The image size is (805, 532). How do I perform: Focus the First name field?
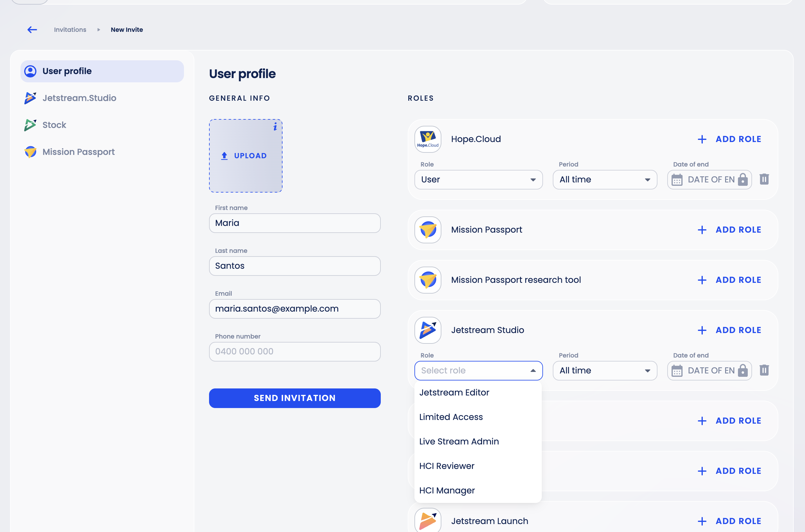pos(294,223)
